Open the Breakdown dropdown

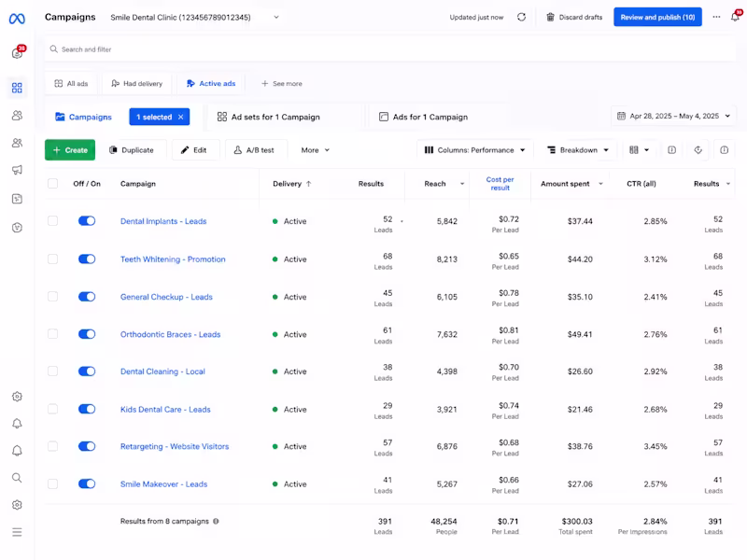coord(577,150)
